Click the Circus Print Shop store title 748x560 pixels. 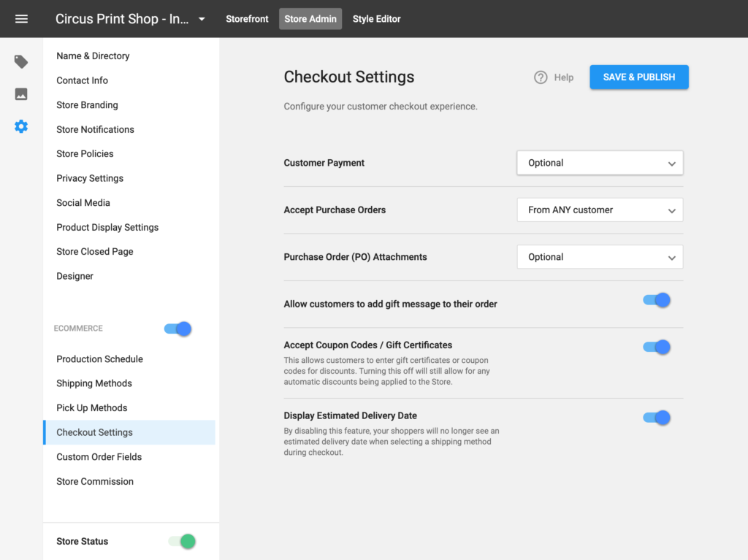[122, 19]
